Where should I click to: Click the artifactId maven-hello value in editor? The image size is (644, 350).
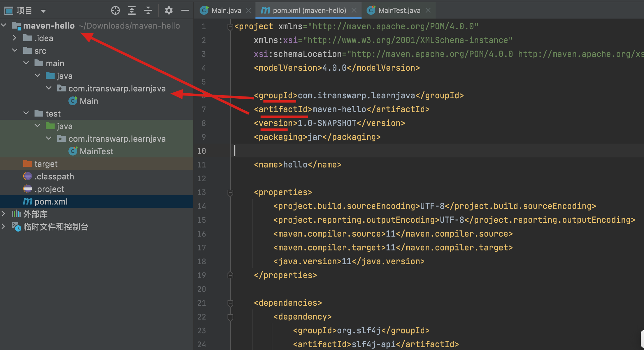click(x=339, y=109)
